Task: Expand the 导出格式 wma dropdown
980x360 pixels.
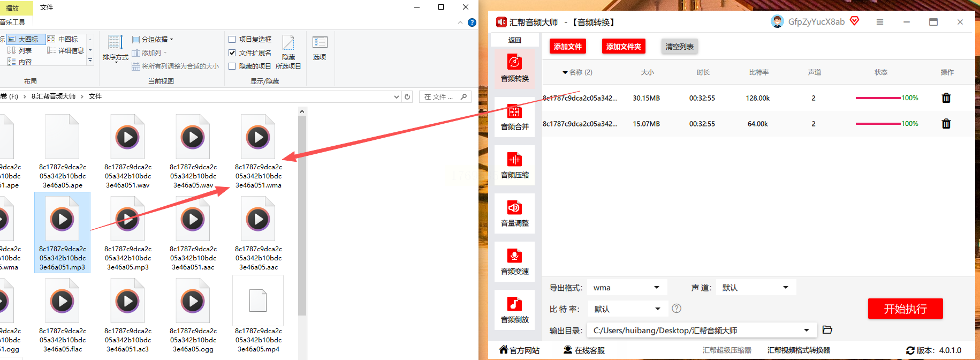Action: 627,288
